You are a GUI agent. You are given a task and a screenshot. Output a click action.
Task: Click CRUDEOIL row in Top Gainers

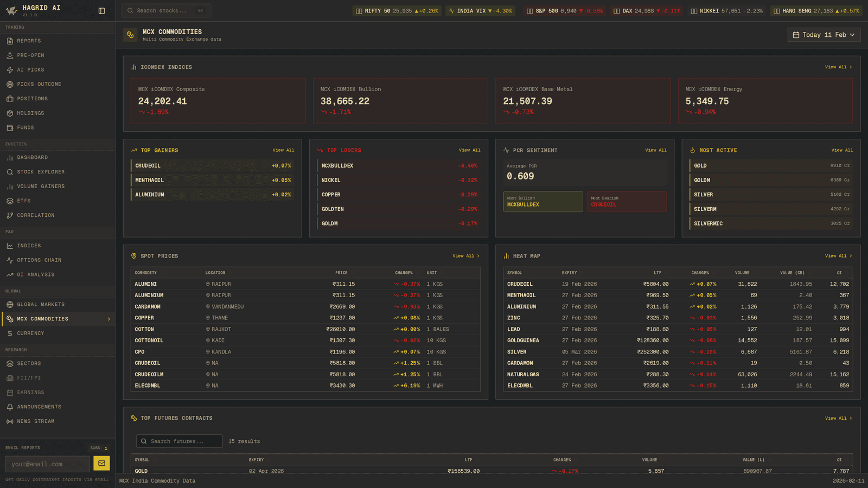click(213, 166)
